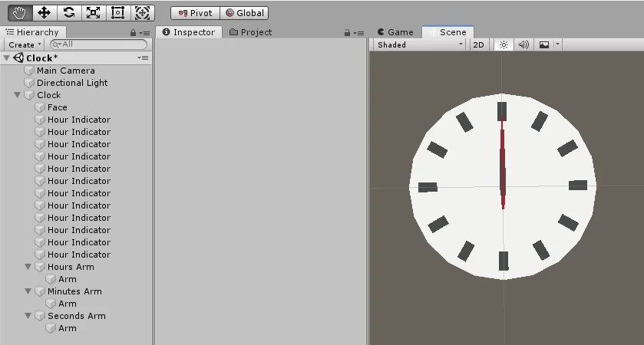This screenshot has height=345, width=644.
Task: Toggle scene audio speaker icon
Action: point(523,44)
